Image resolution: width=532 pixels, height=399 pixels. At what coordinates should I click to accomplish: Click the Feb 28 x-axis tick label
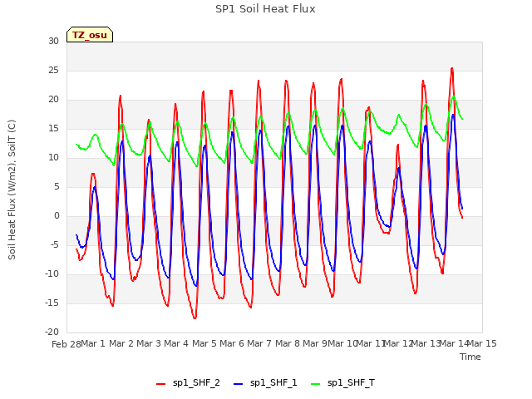point(66,344)
